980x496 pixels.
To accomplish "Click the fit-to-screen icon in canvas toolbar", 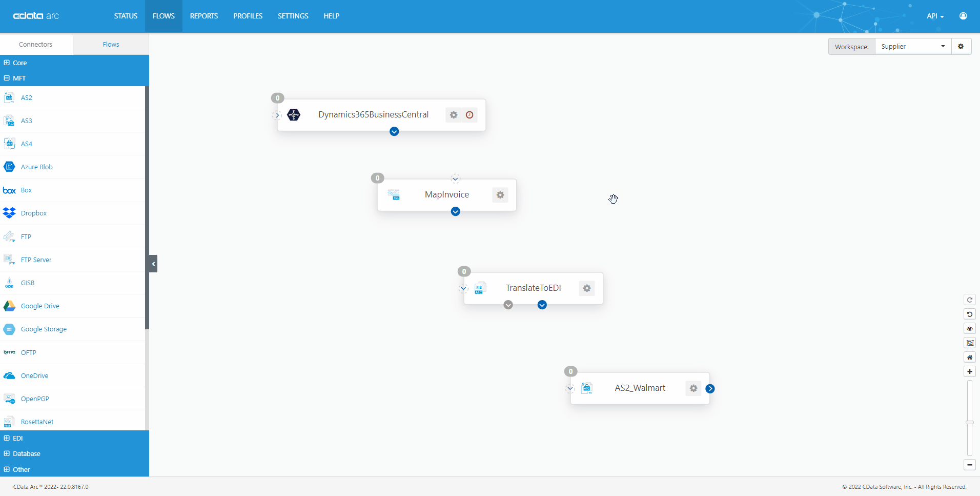I will pos(970,343).
